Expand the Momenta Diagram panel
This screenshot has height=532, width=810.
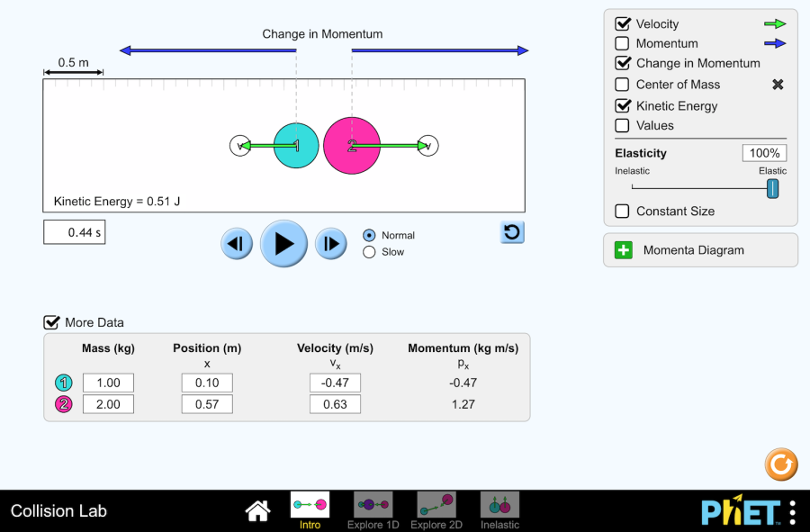624,250
